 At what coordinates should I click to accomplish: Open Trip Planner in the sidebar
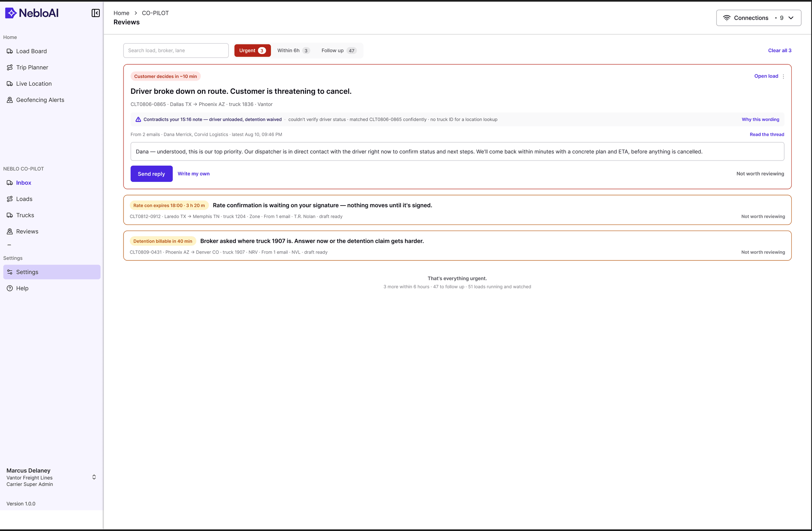point(52,67)
